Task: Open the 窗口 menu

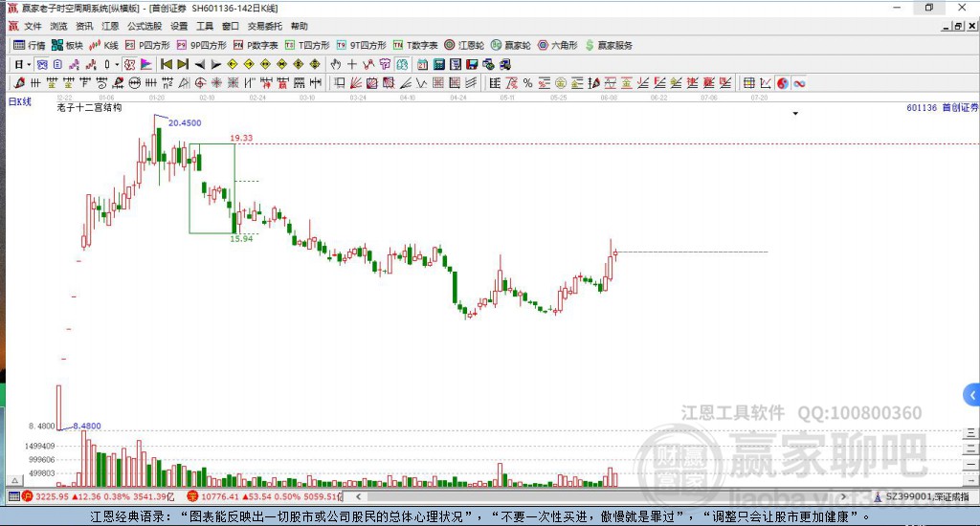Action: [231, 26]
